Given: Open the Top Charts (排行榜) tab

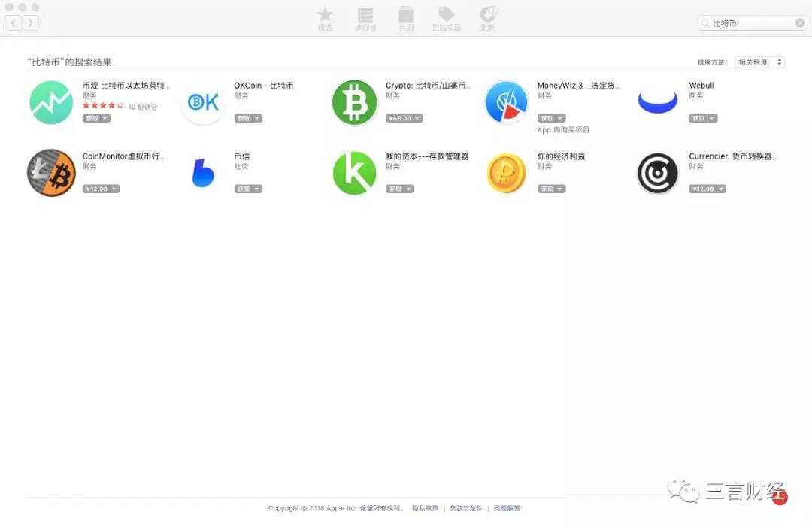Looking at the screenshot, I should [365, 19].
